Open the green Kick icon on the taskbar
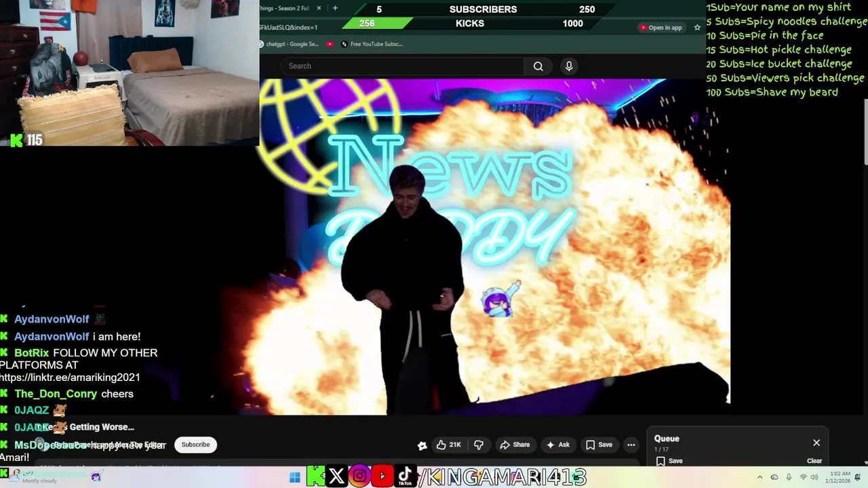The image size is (868, 488). (x=315, y=476)
